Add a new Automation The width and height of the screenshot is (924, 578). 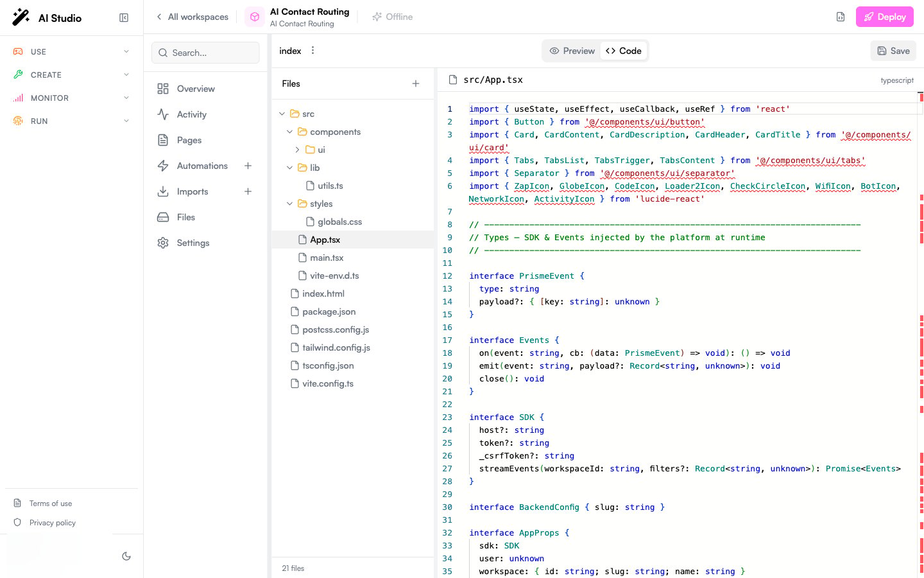click(248, 166)
